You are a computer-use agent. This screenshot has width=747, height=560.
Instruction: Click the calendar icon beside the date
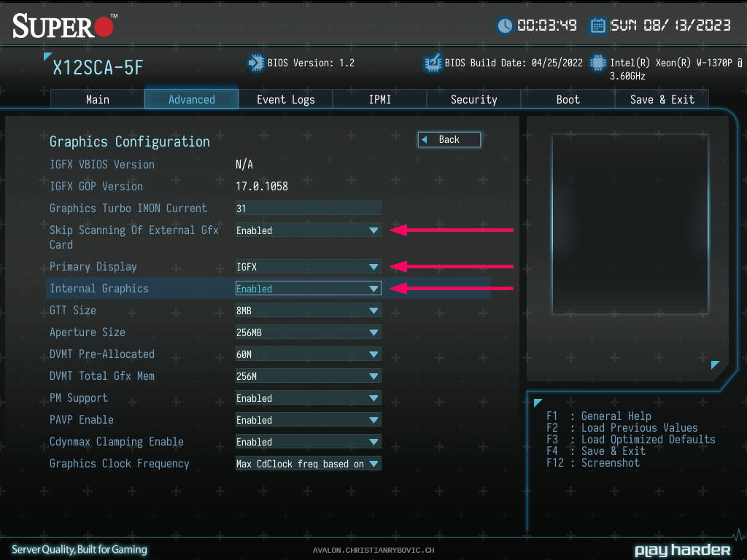(x=597, y=26)
